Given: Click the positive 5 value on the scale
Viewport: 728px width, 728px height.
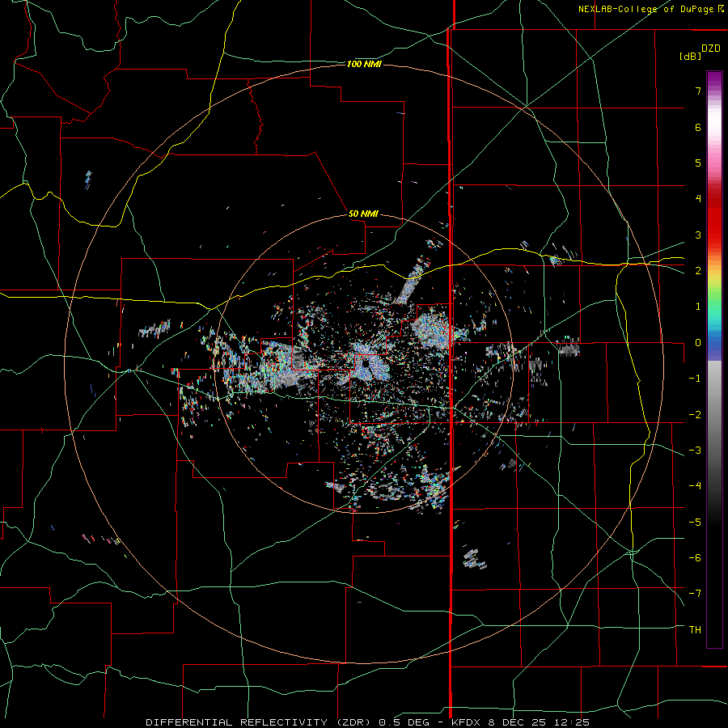Looking at the screenshot, I should coord(698,163).
